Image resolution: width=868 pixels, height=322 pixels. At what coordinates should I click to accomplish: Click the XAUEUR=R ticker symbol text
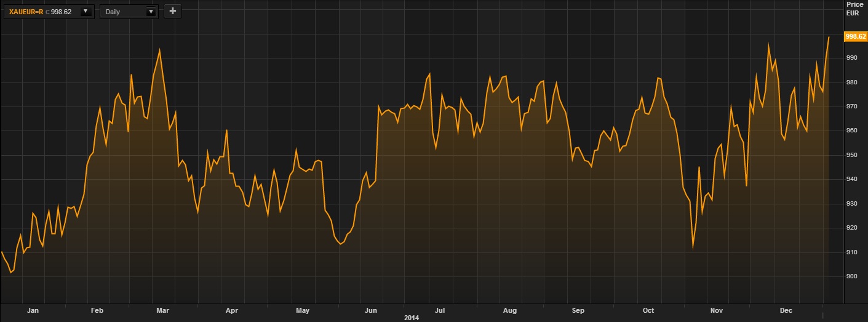26,12
